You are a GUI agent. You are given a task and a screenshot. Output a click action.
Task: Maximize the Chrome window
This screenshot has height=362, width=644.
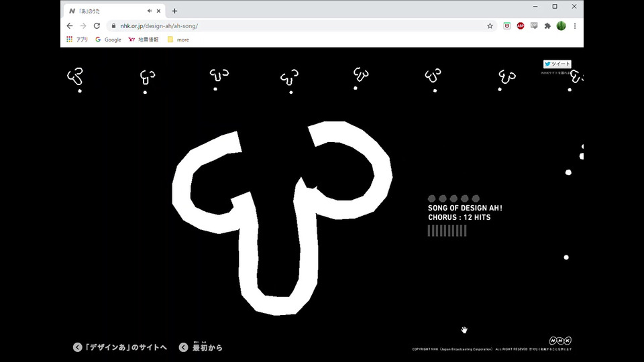(555, 7)
